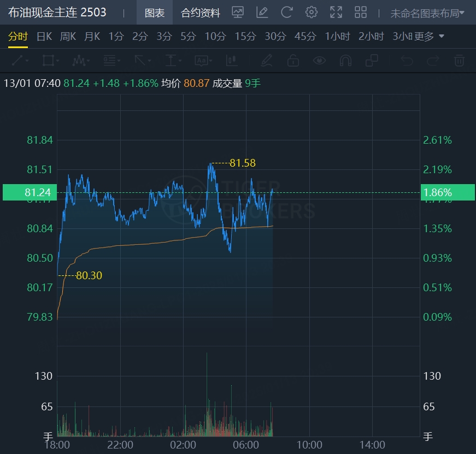Viewport: 476px width, 454px height.
Task: Switch to the 合约资料 tab
Action: [201, 13]
